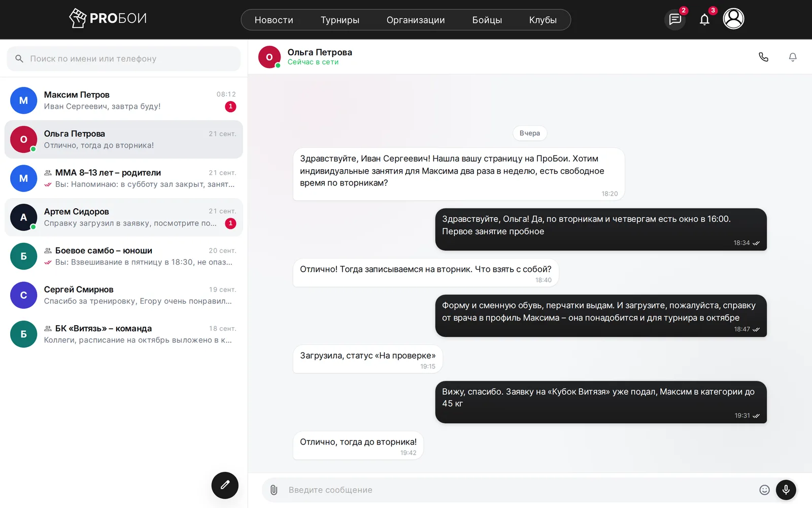Click Сейчас в сети status text
812x508 pixels.
coord(313,62)
